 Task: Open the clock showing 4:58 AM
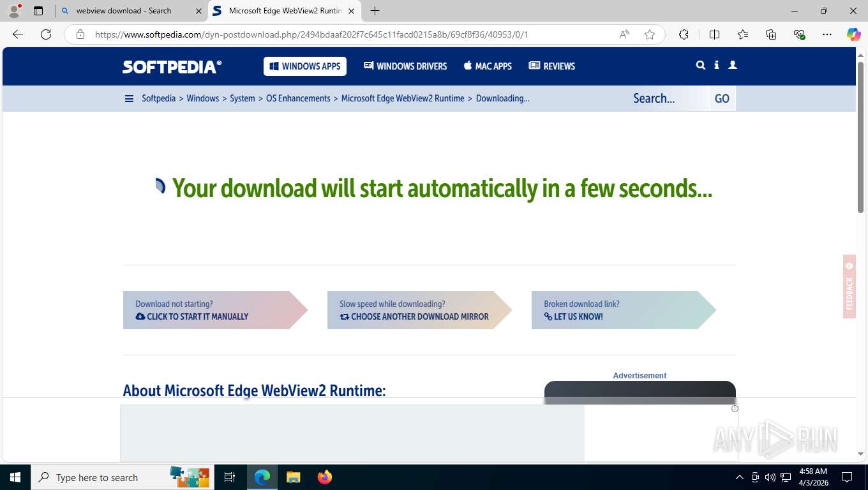pyautogui.click(x=813, y=477)
